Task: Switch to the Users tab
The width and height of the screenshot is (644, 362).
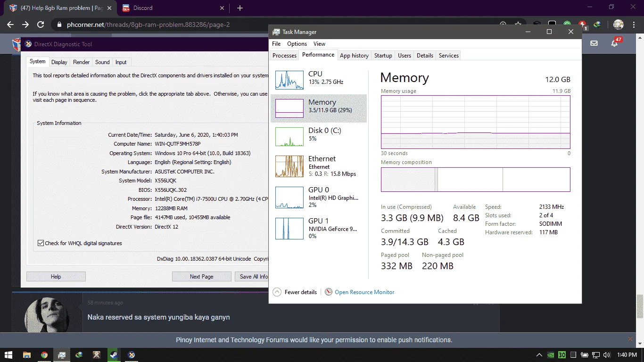Action: pos(405,56)
